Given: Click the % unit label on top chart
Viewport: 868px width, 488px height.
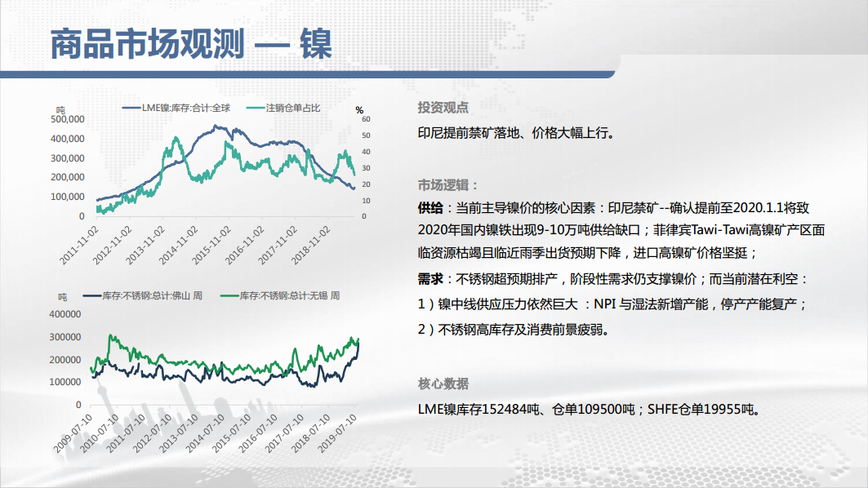Looking at the screenshot, I should click(359, 109).
